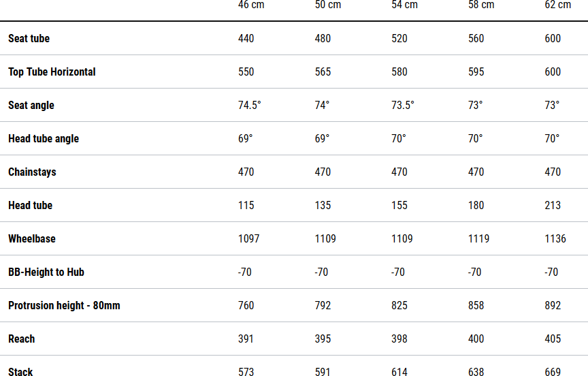
Task: Click the 573 stack value
Action: pyautogui.click(x=246, y=371)
